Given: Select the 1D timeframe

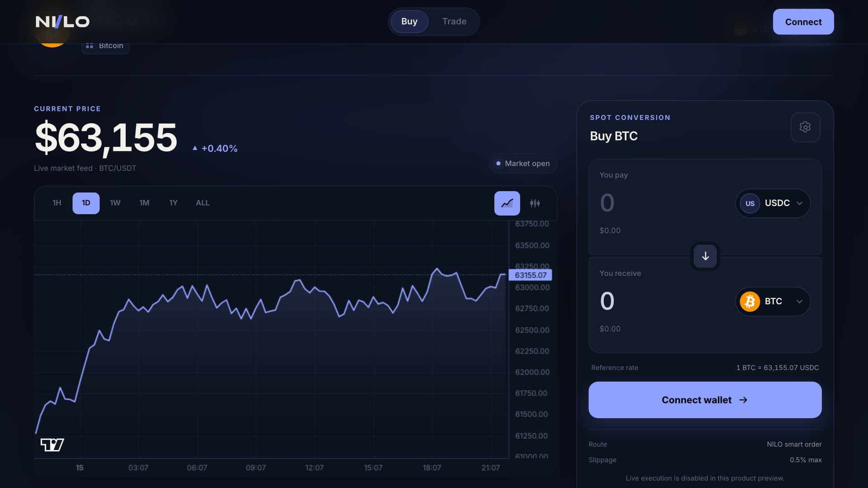Looking at the screenshot, I should pos(86,203).
